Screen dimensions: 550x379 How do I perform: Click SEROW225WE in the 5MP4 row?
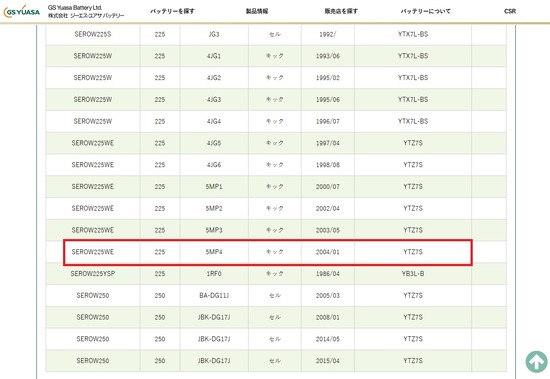(x=93, y=252)
